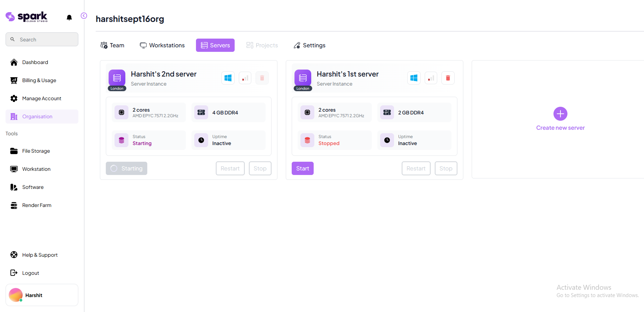The image size is (644, 312).
Task: Open the Workstations tab
Action: (162, 45)
